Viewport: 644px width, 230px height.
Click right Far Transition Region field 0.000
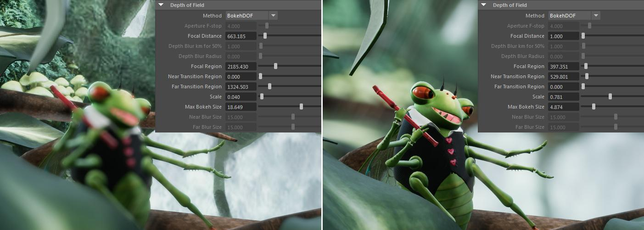[x=563, y=86]
